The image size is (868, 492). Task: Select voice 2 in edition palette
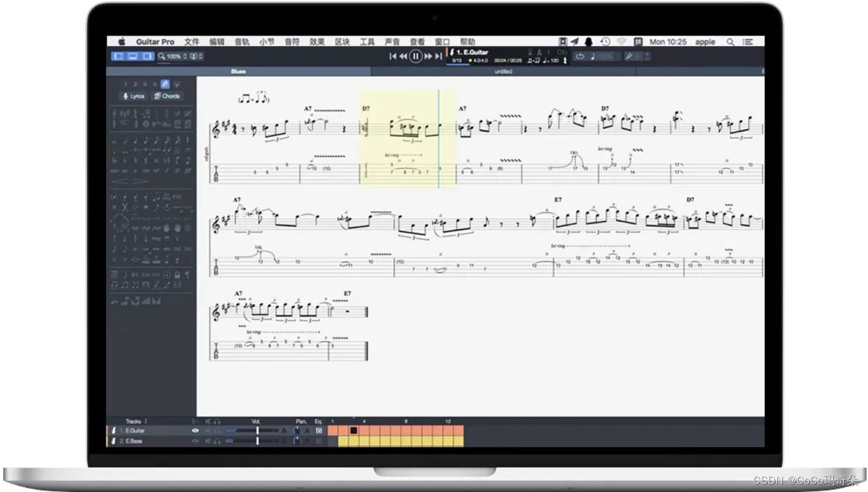[135, 84]
